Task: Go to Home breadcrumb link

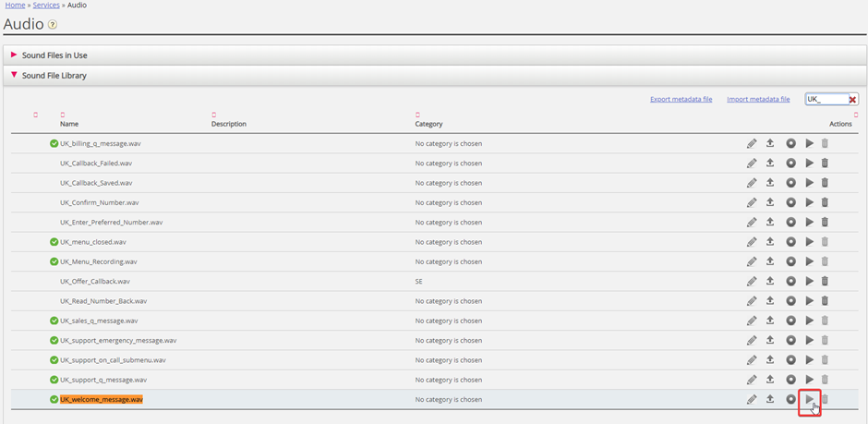Action: tap(15, 6)
